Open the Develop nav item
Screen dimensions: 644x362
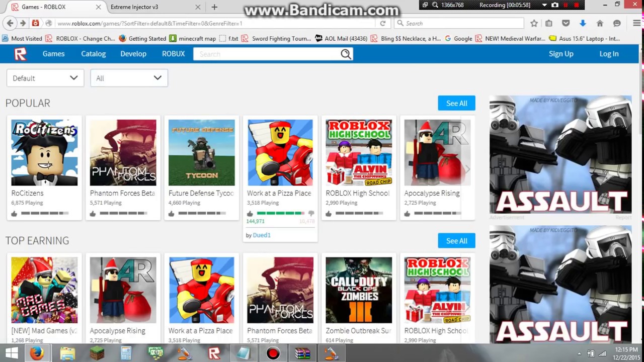click(133, 54)
